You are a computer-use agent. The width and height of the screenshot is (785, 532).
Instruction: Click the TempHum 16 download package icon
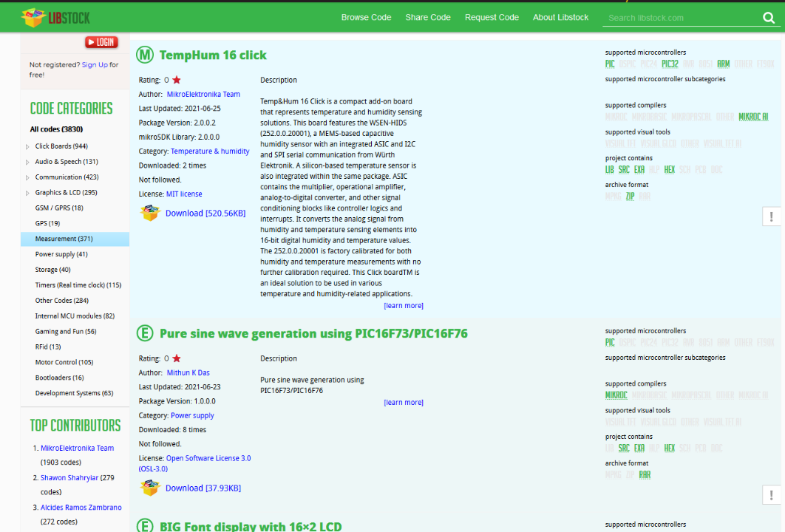pos(150,213)
